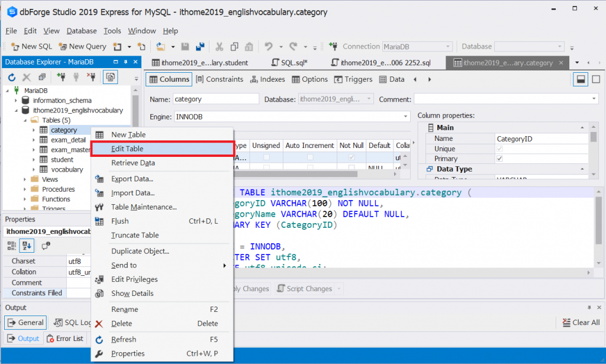
Task: Choose Truncate Table from context menu
Action: click(162, 236)
